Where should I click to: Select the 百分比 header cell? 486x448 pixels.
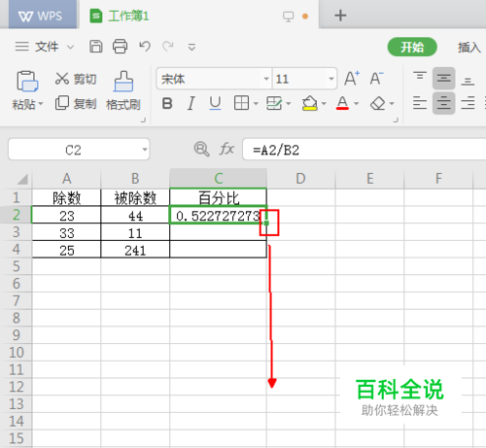click(218, 197)
